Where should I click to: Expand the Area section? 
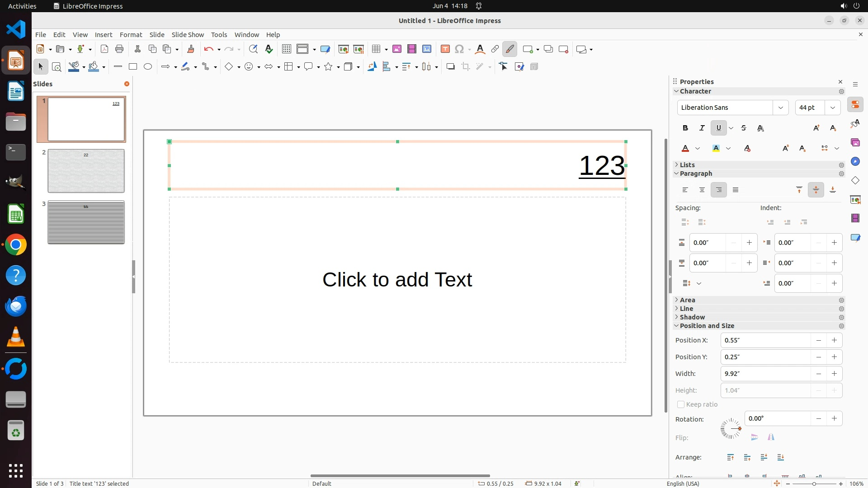687,300
